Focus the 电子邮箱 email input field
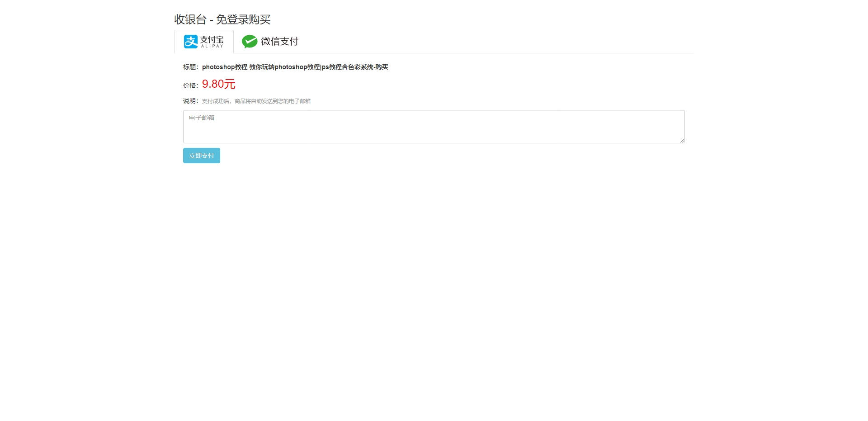 [x=434, y=127]
